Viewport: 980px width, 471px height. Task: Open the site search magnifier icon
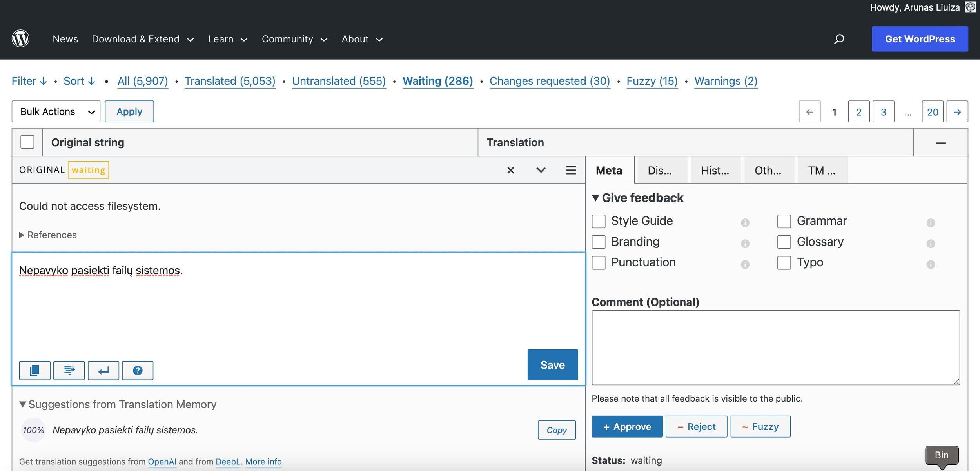click(839, 39)
